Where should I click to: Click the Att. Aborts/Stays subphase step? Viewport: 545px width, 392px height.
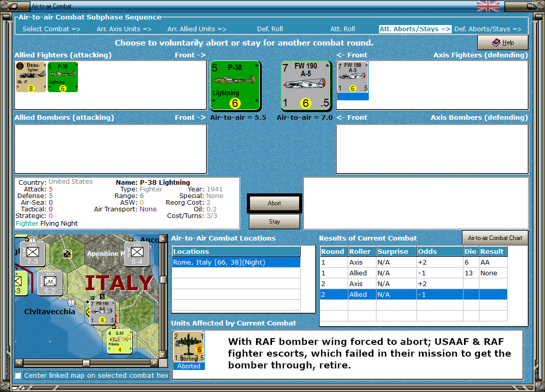[x=415, y=29]
